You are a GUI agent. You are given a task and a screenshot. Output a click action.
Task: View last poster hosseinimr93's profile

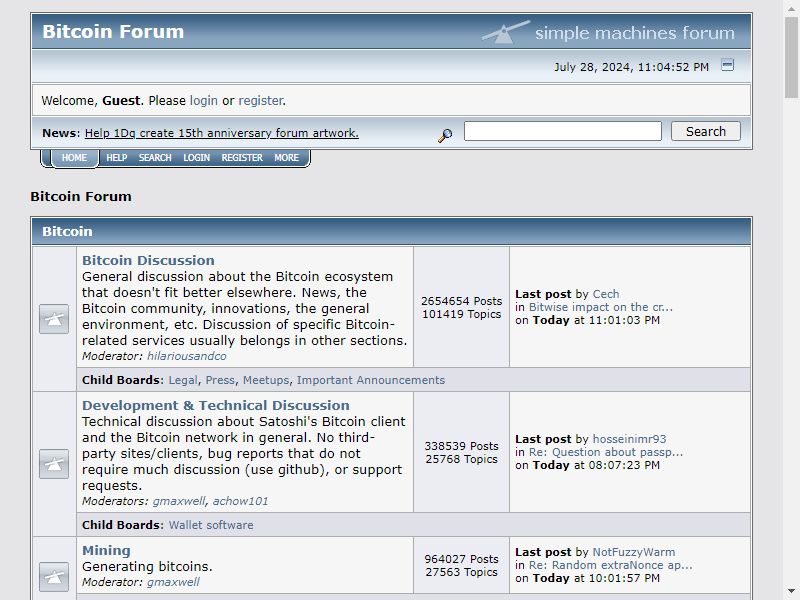pyautogui.click(x=630, y=439)
